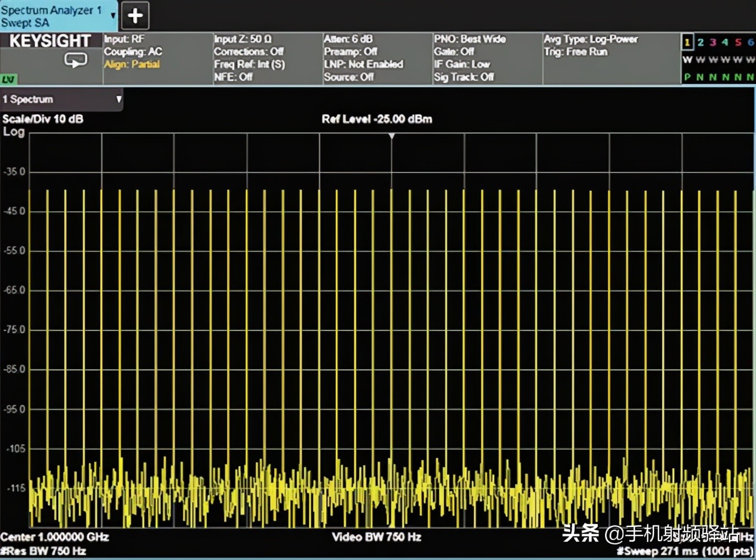Click the Ref Level -25.00 dBm field

(x=377, y=119)
